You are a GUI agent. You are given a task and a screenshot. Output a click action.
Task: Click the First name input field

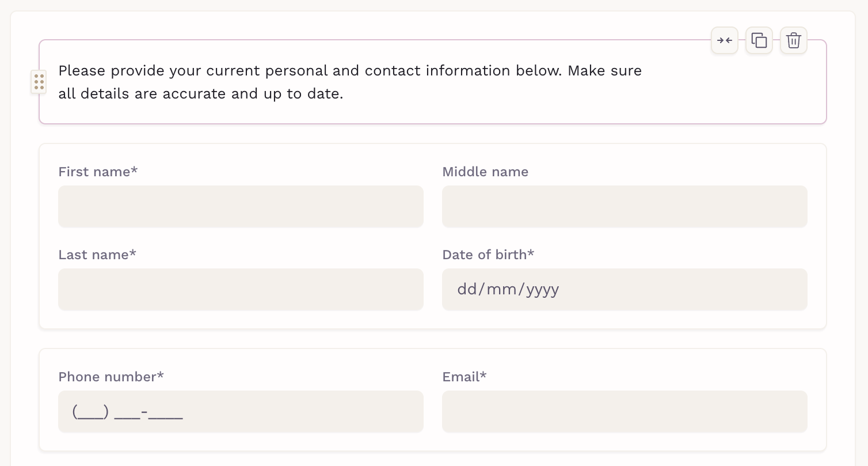click(x=241, y=206)
